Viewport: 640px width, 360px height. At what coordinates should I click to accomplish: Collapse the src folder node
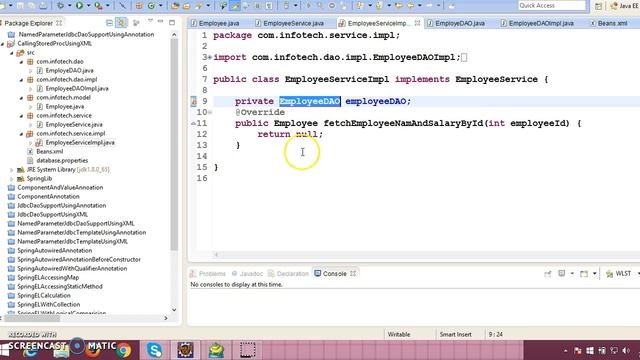pos(12,53)
